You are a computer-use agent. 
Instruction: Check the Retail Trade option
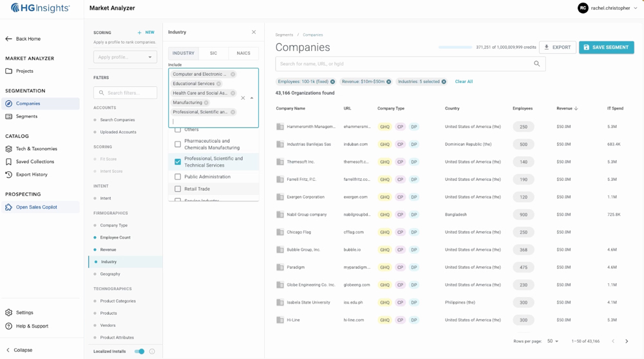pos(178,189)
